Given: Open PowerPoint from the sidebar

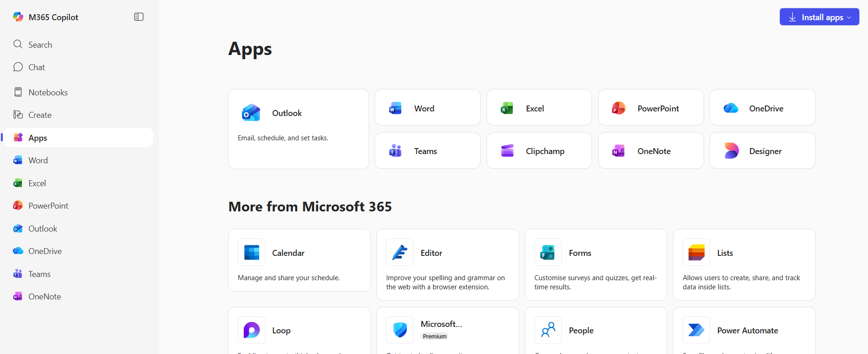Looking at the screenshot, I should [x=78, y=205].
